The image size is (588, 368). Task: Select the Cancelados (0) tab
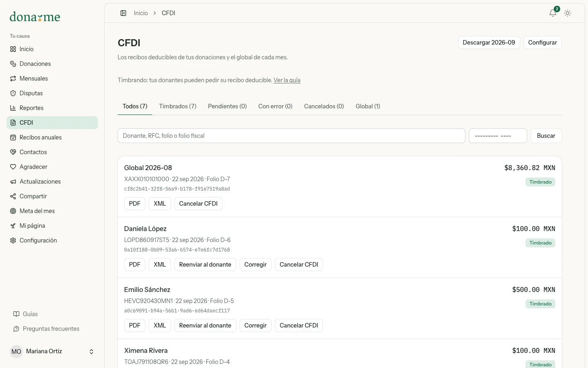pos(324,106)
